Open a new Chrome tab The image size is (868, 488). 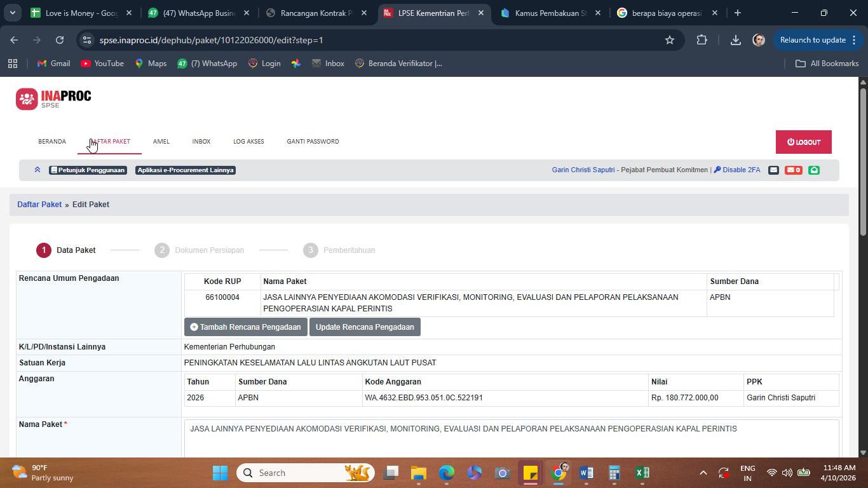(x=737, y=13)
